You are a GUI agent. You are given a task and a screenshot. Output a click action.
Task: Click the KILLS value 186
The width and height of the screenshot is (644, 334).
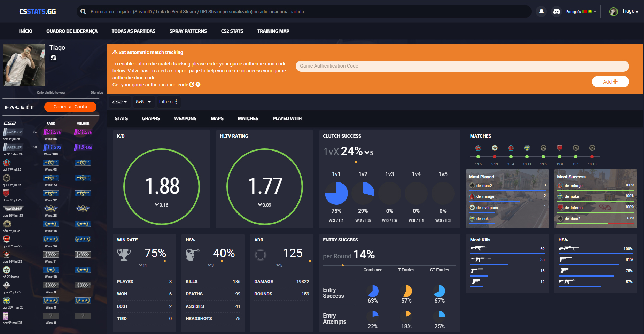[x=236, y=281]
